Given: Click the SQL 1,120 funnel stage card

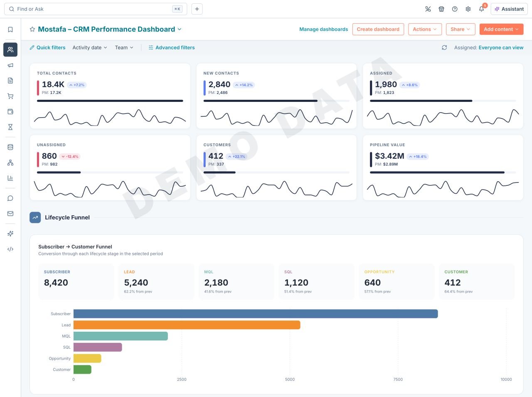Looking at the screenshot, I should [x=316, y=281].
